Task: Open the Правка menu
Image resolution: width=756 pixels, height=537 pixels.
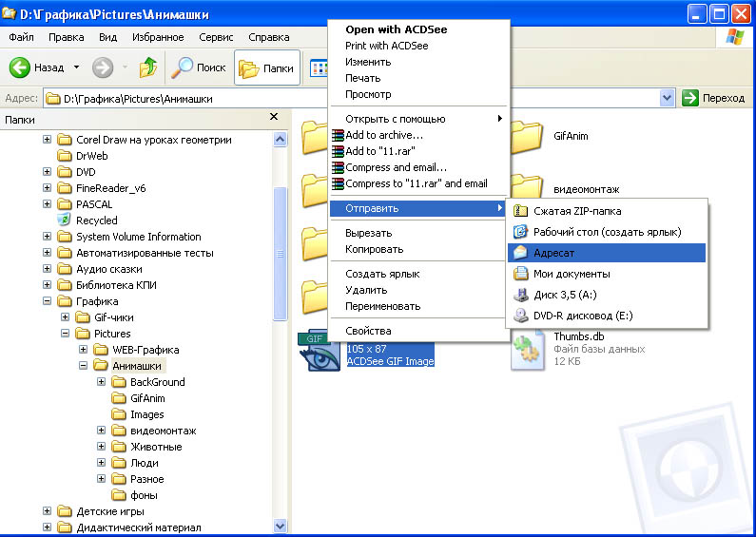Action: [x=66, y=37]
